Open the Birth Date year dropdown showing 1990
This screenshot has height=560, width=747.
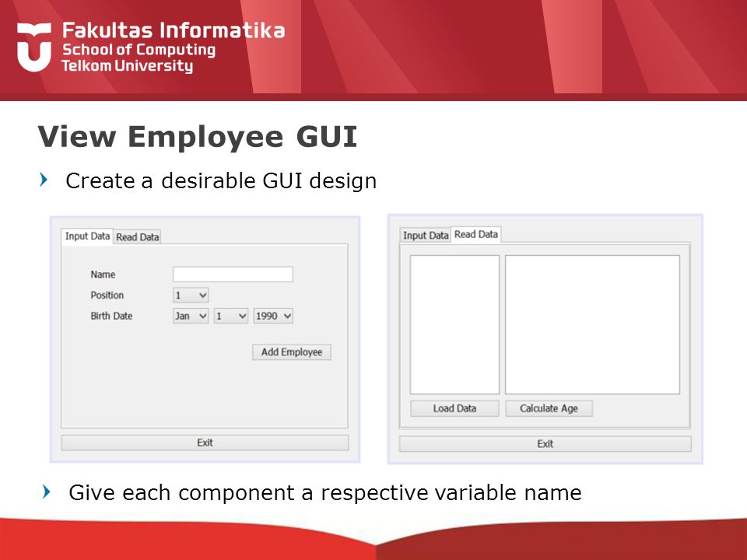(x=273, y=316)
